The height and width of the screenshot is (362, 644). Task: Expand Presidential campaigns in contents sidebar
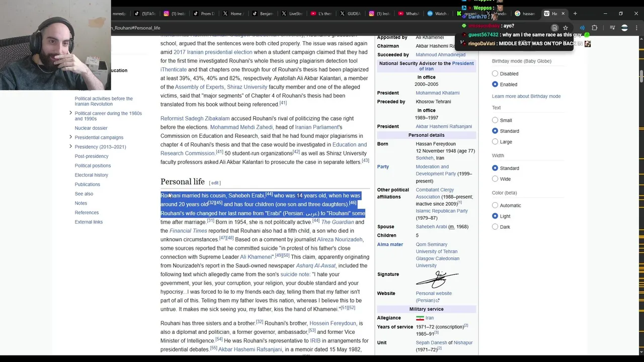pos(70,137)
